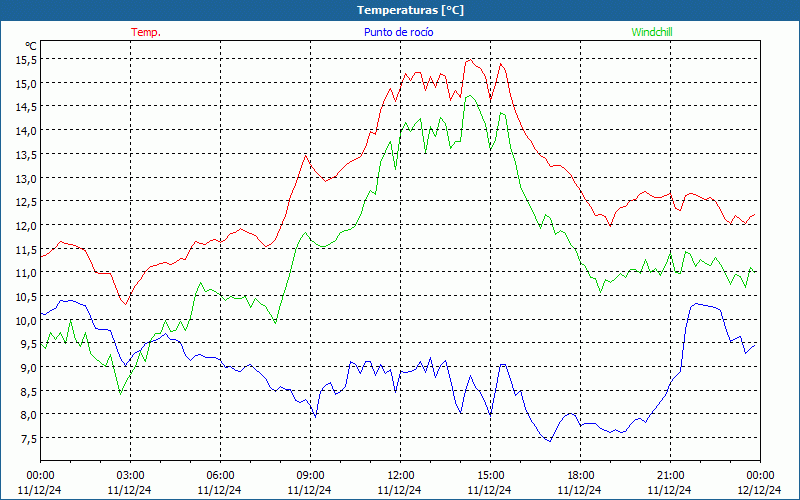Click the 8,5 value on the temperature axis
Image resolution: width=800 pixels, height=500 pixels.
(29, 391)
